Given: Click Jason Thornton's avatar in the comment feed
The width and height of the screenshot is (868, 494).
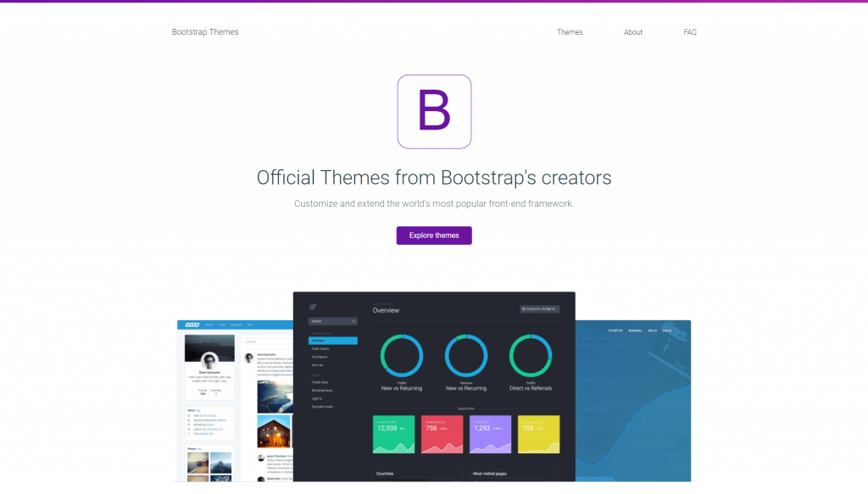Looking at the screenshot, I should click(x=259, y=457).
